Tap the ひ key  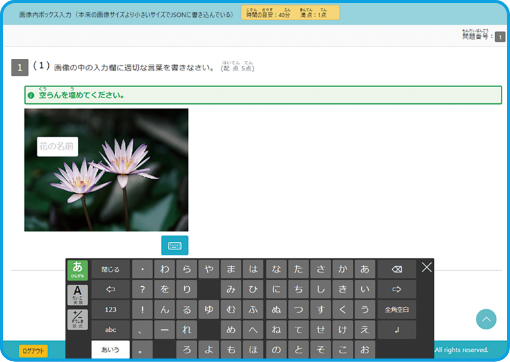point(253,289)
